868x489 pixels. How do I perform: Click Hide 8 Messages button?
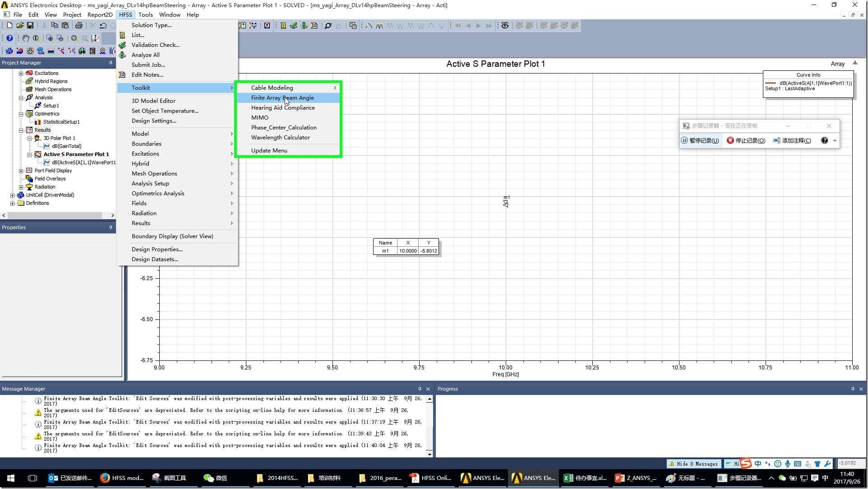(x=693, y=463)
